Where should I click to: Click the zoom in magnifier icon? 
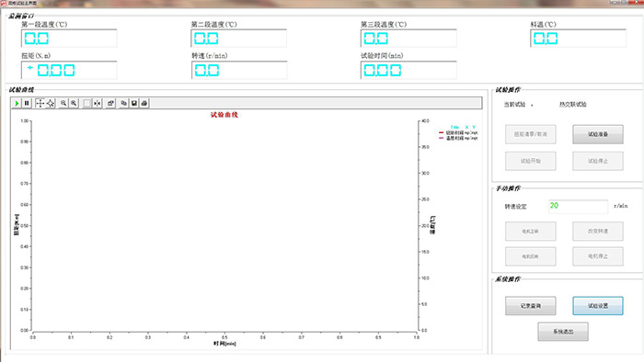[x=74, y=103]
